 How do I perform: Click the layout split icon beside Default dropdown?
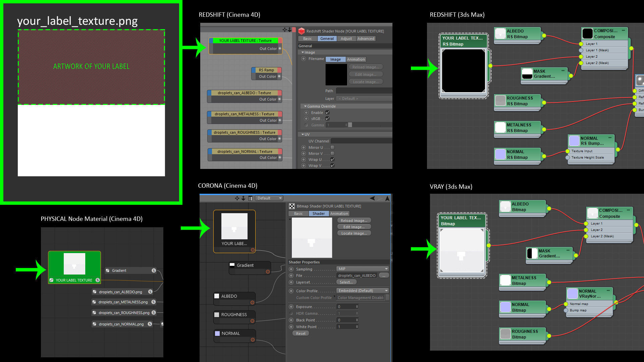coord(250,198)
